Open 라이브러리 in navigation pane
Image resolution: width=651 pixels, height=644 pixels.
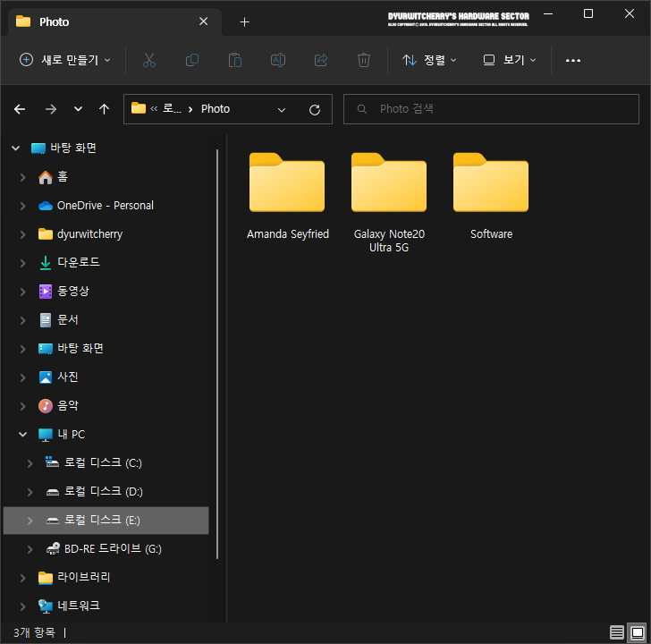point(74,577)
